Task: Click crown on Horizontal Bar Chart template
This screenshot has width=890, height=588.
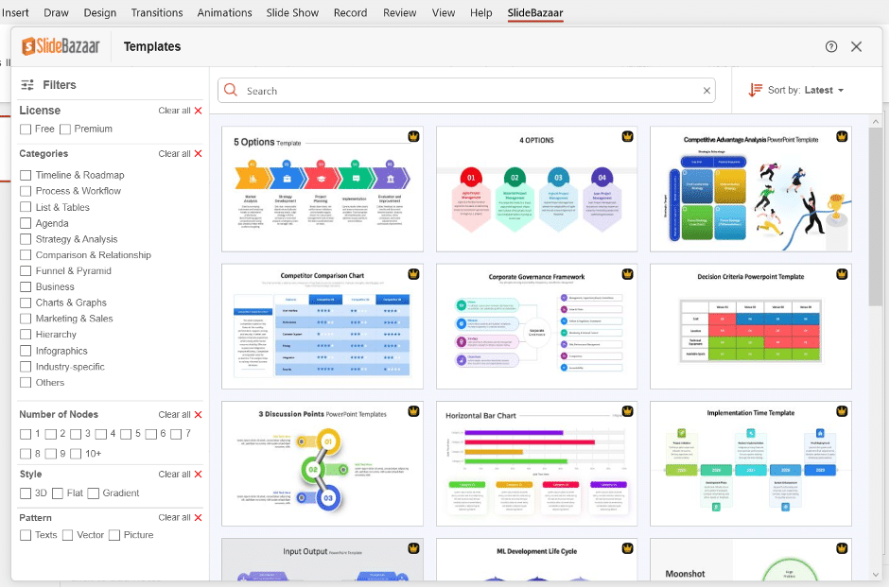Action: (627, 411)
